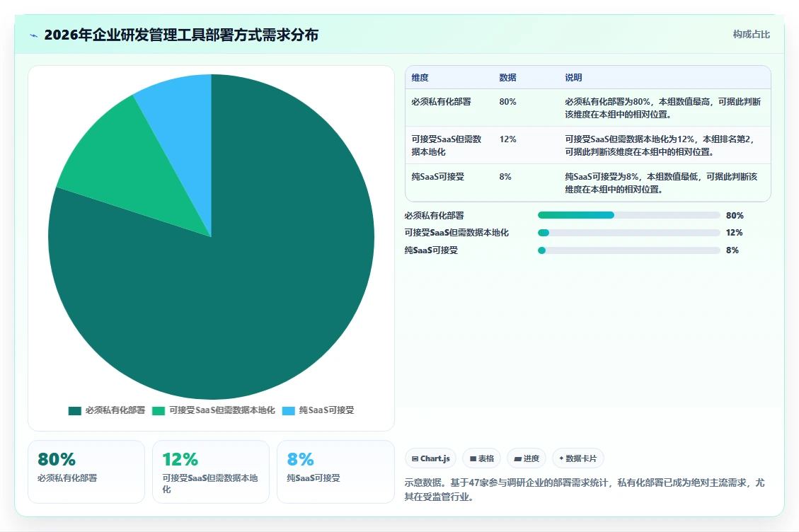799x532 pixels.
Task: Toggle the 可接受SaaS但需数据本地化 legend swatch
Action: (159, 411)
